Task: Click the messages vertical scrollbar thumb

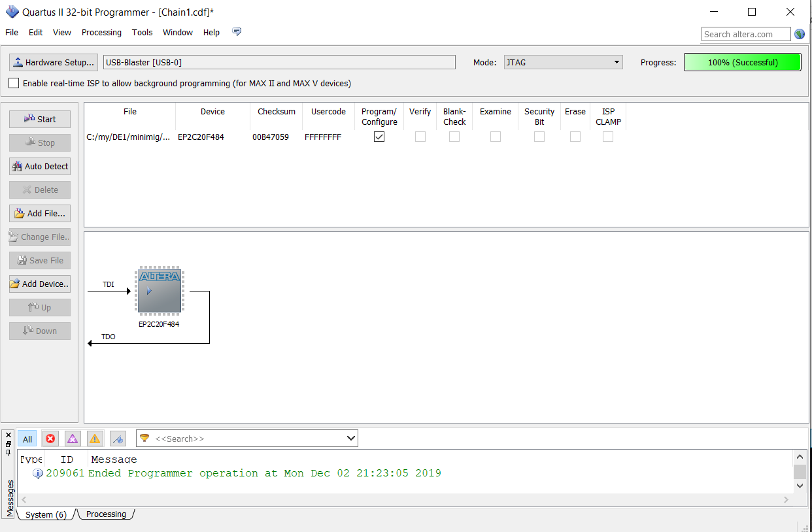Action: tap(800, 472)
